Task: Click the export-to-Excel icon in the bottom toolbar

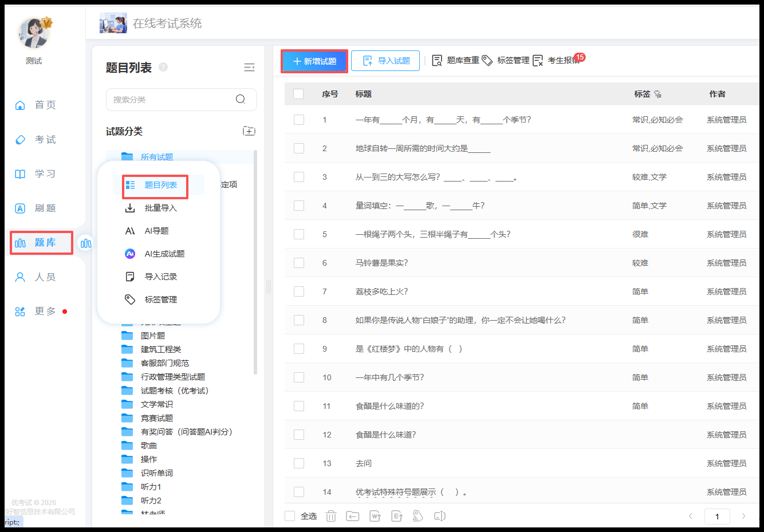Action: (x=397, y=516)
